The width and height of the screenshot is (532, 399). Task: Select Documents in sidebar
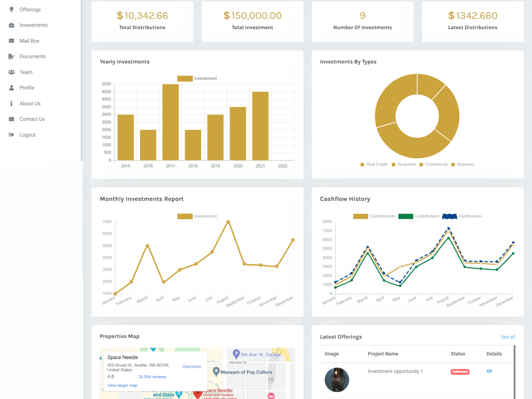[32, 56]
